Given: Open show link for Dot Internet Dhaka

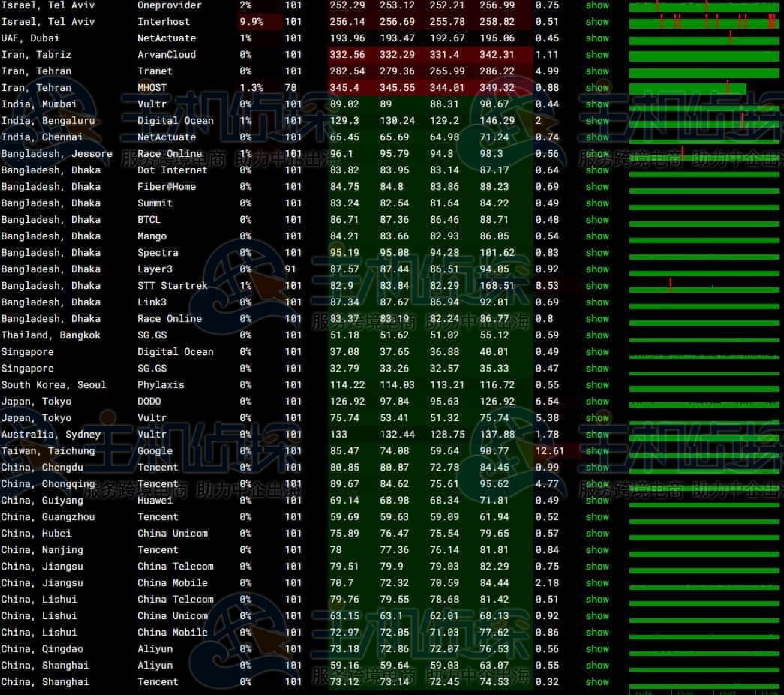Looking at the screenshot, I should pyautogui.click(x=597, y=170).
